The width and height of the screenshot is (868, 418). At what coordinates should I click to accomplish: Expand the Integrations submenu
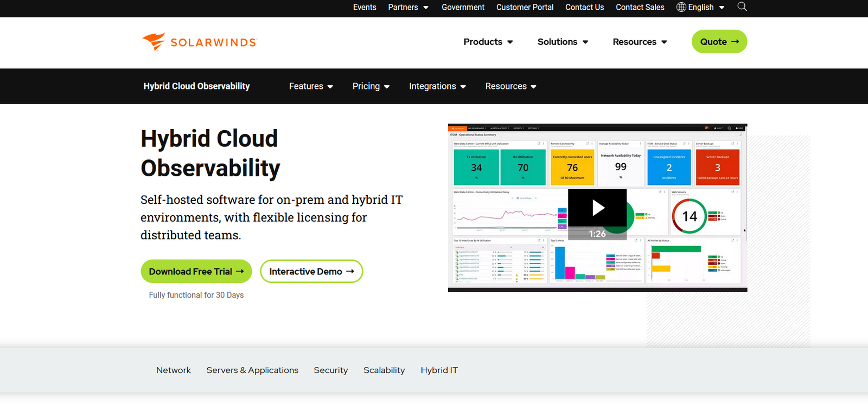[438, 86]
